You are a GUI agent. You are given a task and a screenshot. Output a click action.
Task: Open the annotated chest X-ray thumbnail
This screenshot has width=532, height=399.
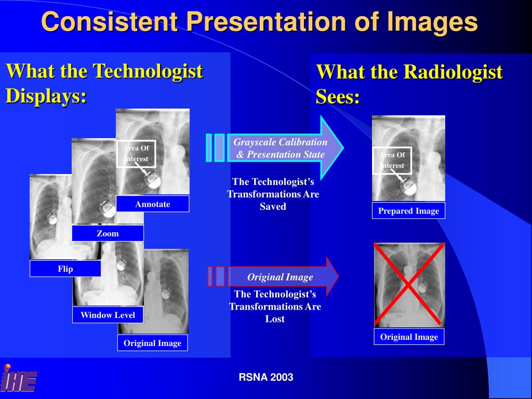(153, 152)
